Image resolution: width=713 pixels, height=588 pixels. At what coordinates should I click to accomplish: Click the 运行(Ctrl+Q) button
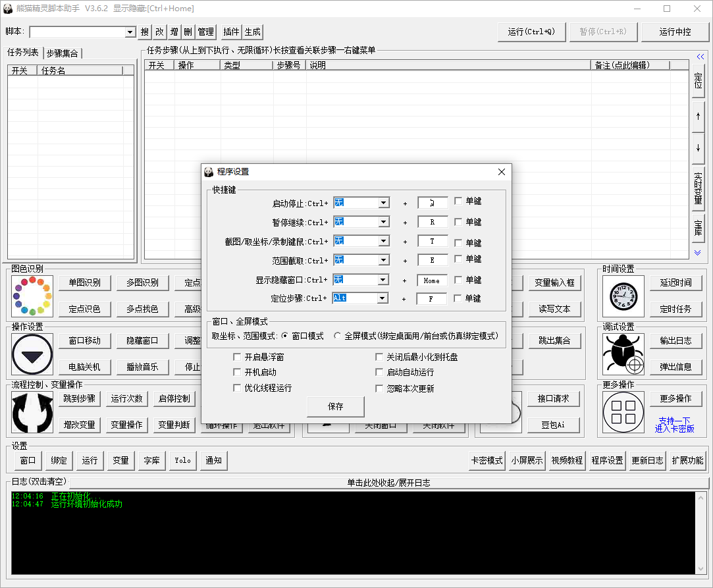pos(531,32)
